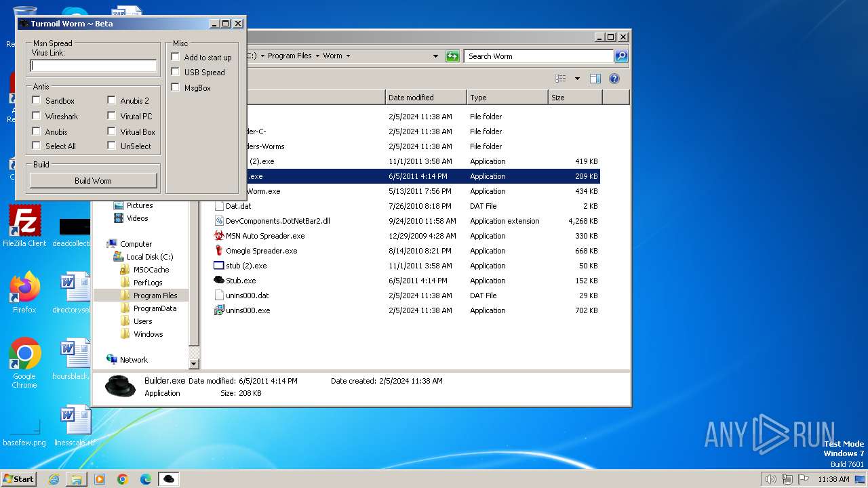Select the MSN Auto Spreader.exe biohazard icon

[x=219, y=236]
